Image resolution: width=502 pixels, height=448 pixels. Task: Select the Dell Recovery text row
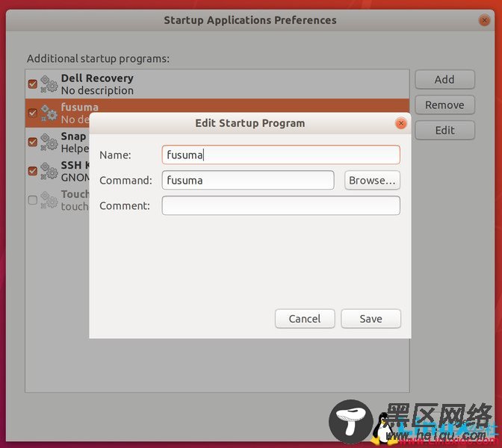pos(217,84)
